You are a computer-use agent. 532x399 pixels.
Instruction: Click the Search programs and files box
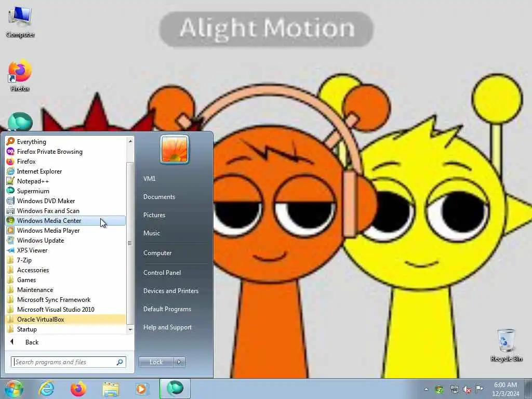[68, 362]
